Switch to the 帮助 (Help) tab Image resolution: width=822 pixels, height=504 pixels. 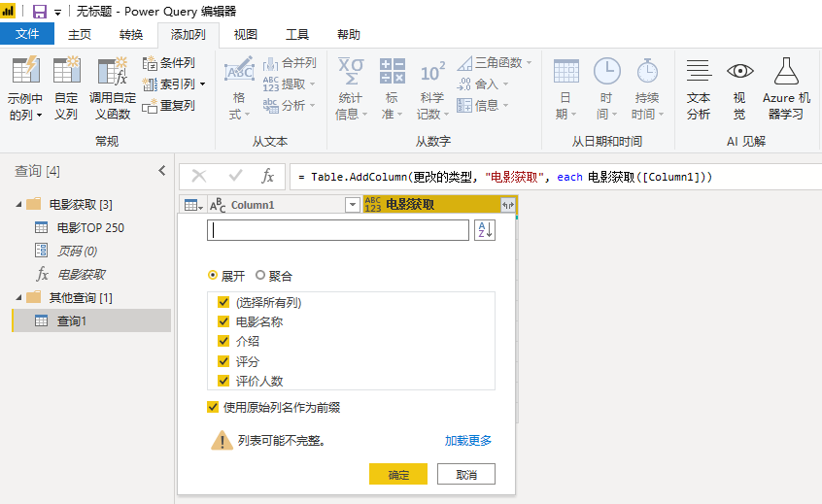coord(349,35)
